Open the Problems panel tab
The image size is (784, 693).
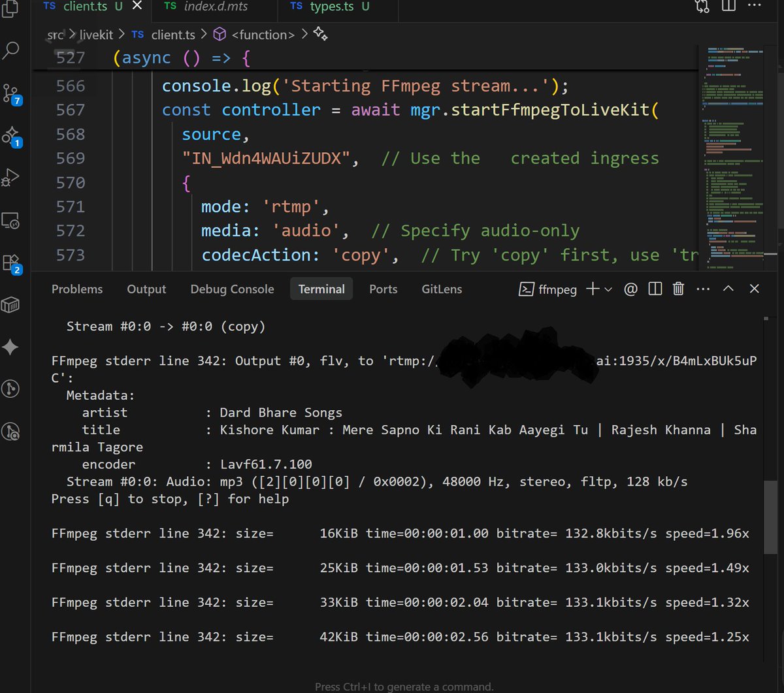(x=77, y=289)
